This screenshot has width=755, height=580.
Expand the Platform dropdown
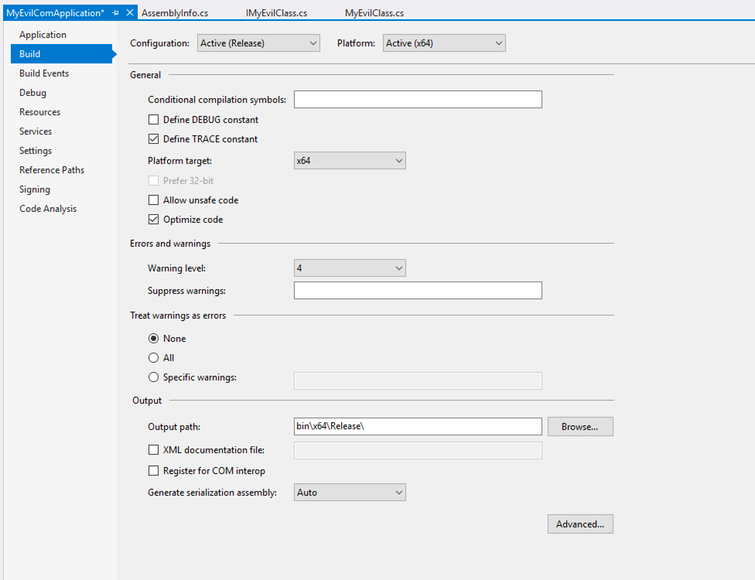click(444, 43)
